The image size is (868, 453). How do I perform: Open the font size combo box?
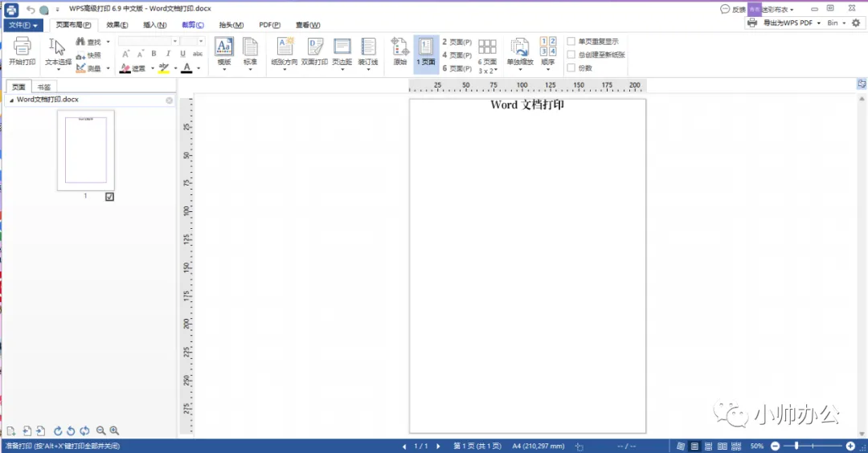coord(192,42)
